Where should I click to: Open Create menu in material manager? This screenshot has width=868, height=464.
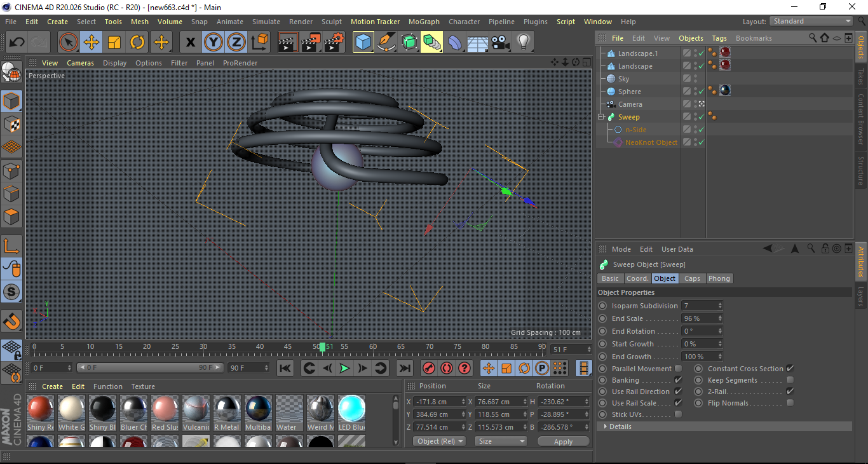tap(52, 386)
